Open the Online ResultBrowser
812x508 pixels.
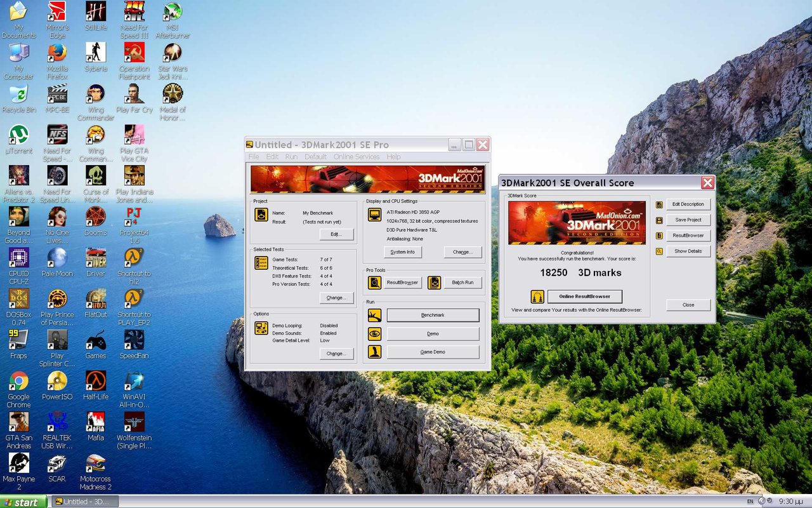point(584,297)
